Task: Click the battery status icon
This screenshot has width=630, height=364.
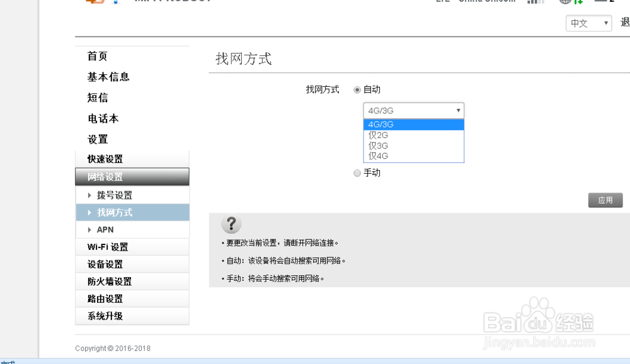Action: pos(602,2)
